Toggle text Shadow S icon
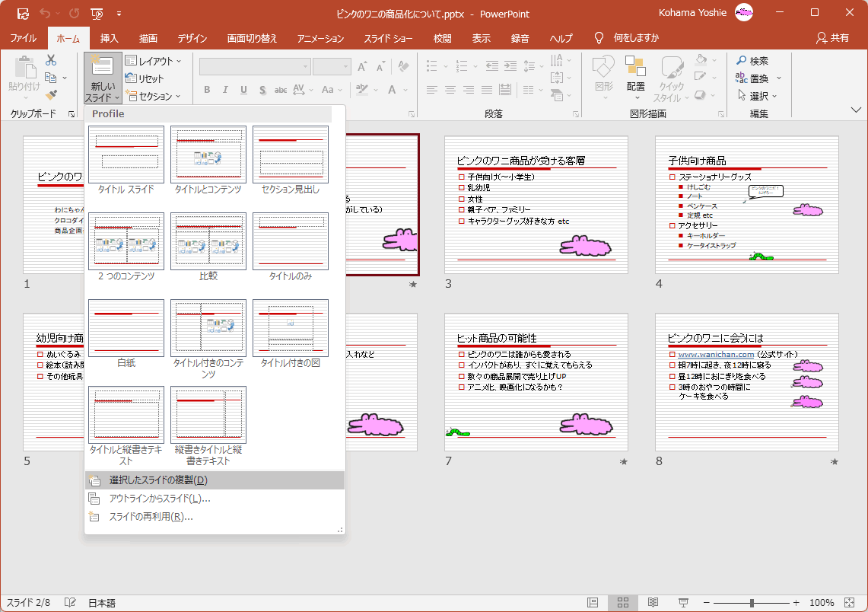868x612 pixels. point(262,90)
